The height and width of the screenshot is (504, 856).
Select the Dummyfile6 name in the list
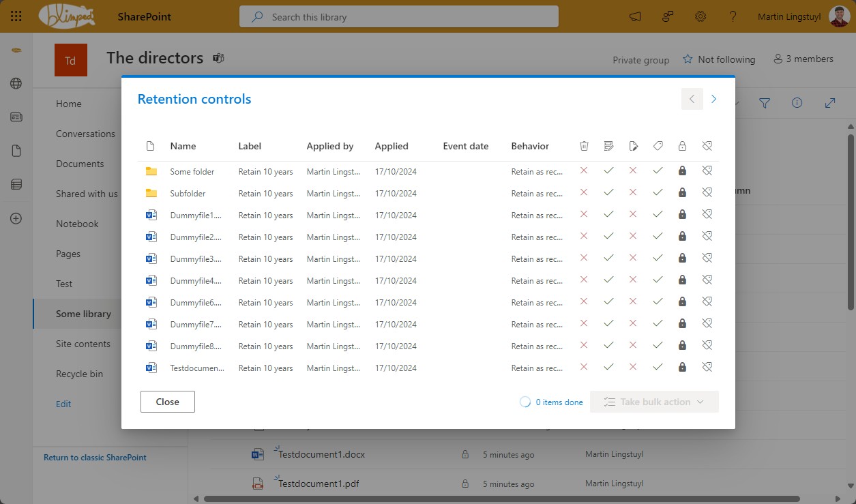coord(196,302)
